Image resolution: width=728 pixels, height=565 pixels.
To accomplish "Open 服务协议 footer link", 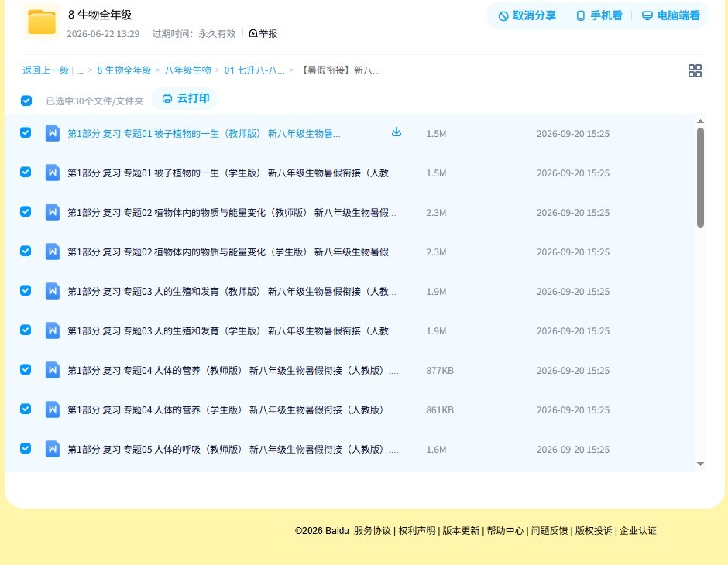I will click(372, 531).
